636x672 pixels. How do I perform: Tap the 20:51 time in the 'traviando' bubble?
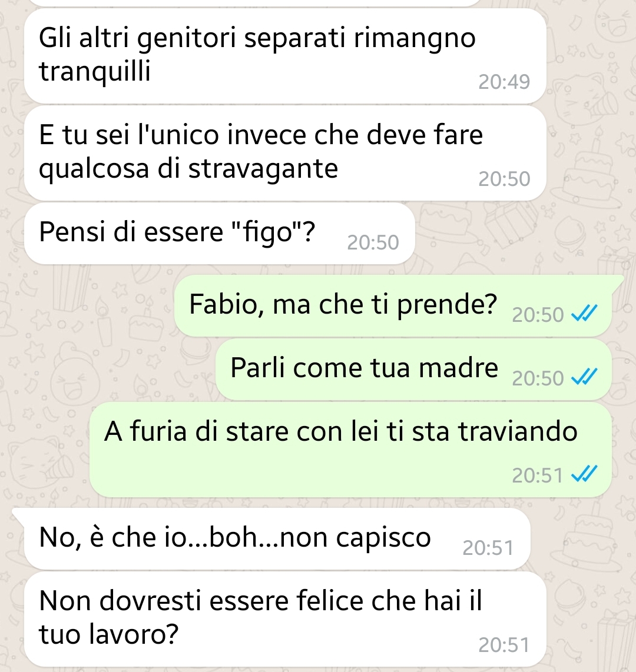point(538,475)
